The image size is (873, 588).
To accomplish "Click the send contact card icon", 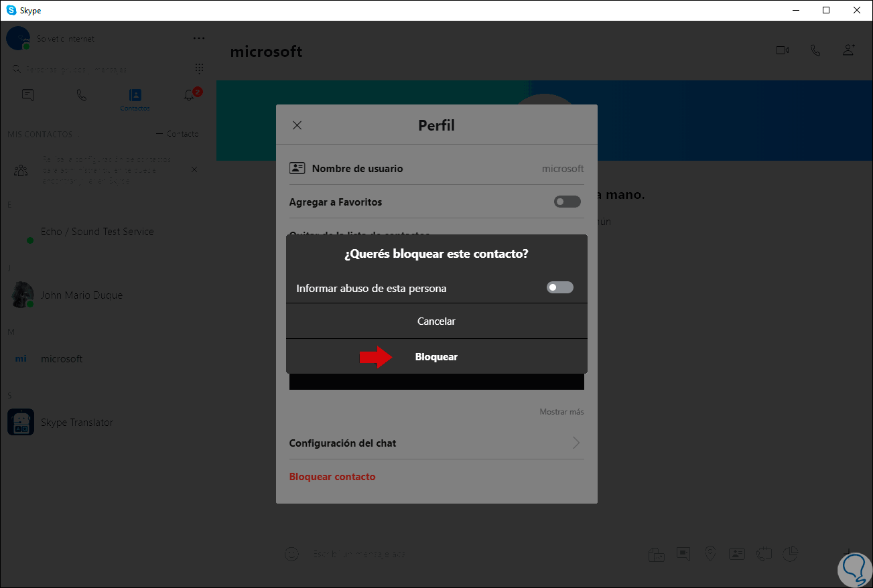I will click(737, 554).
